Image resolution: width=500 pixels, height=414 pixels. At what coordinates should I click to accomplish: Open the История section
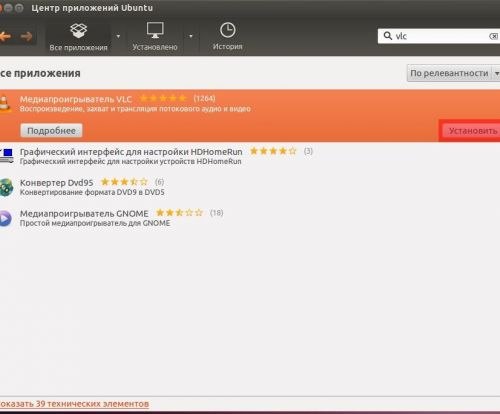[x=227, y=37]
